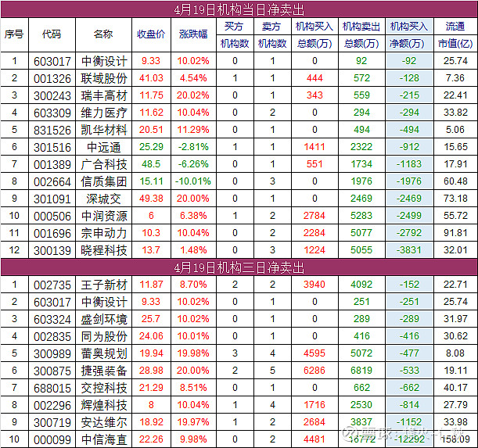Click stock code 300243
The height and width of the screenshot is (448, 478).
52,95
